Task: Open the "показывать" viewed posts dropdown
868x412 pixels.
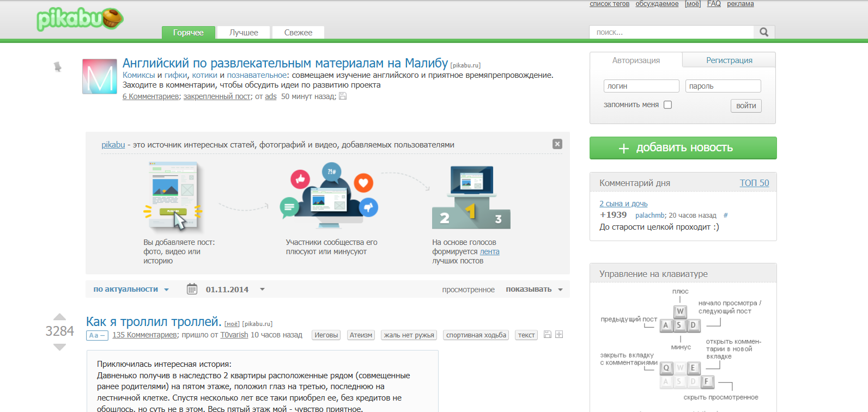Action: (x=533, y=290)
